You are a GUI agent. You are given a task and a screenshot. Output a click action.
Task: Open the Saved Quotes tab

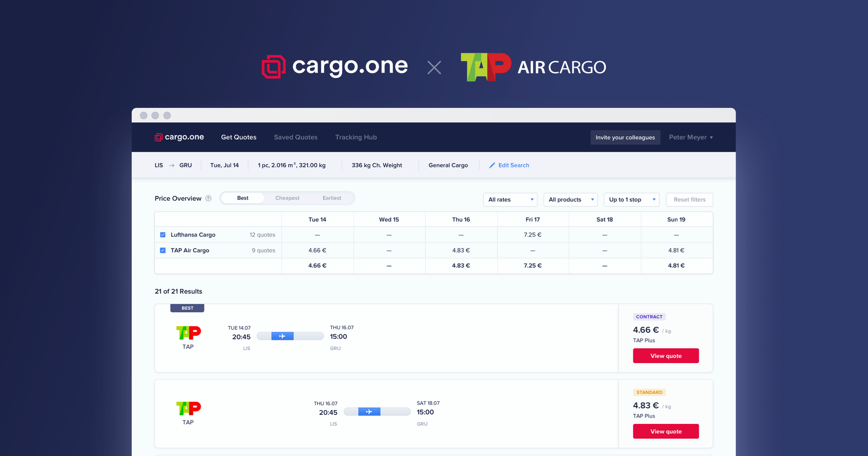pos(296,137)
